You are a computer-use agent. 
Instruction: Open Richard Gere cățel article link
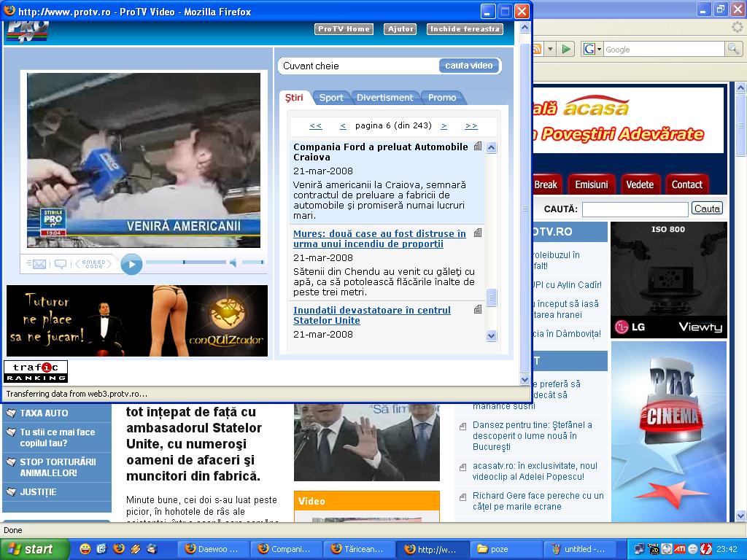click(538, 501)
